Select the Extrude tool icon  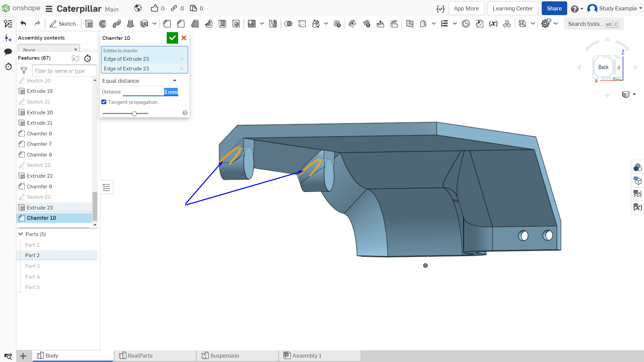89,24
